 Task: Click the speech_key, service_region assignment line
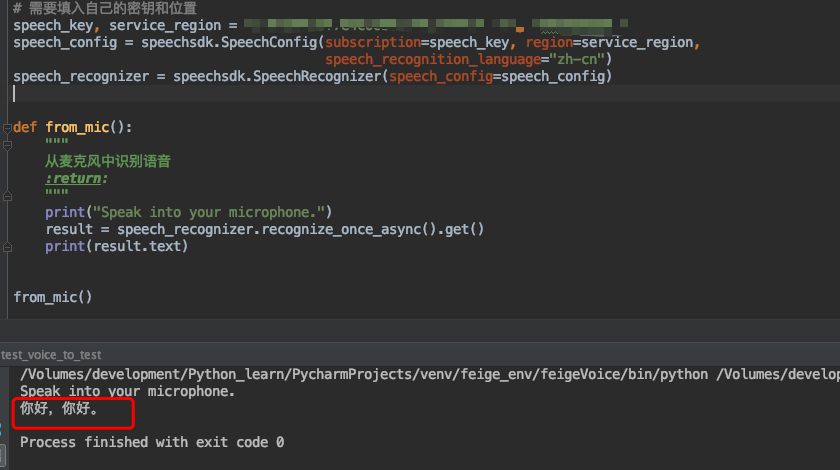point(320,25)
